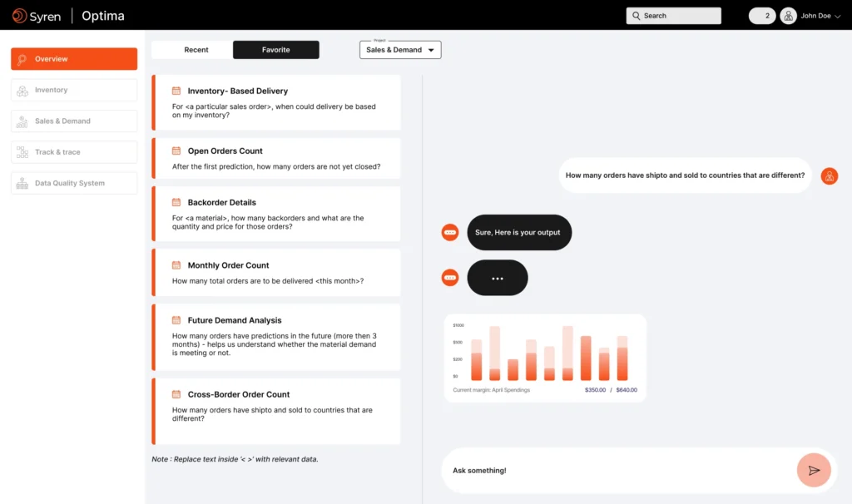The width and height of the screenshot is (852, 504).
Task: Click the send message arrow button
Action: pos(814,470)
